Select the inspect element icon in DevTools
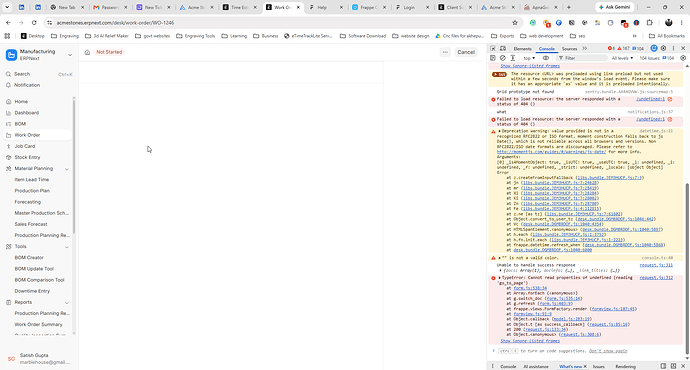Image resolution: width=690 pixels, height=370 pixels. click(x=493, y=48)
